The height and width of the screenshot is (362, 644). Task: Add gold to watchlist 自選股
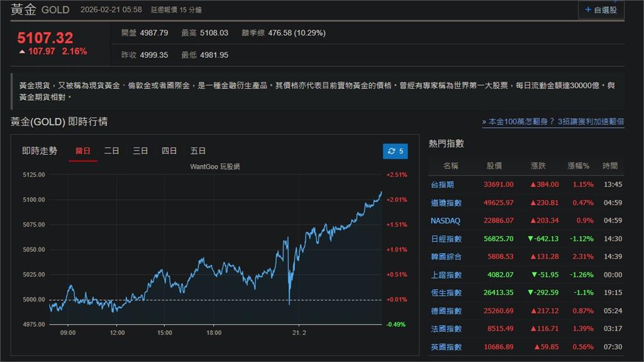(x=601, y=9)
